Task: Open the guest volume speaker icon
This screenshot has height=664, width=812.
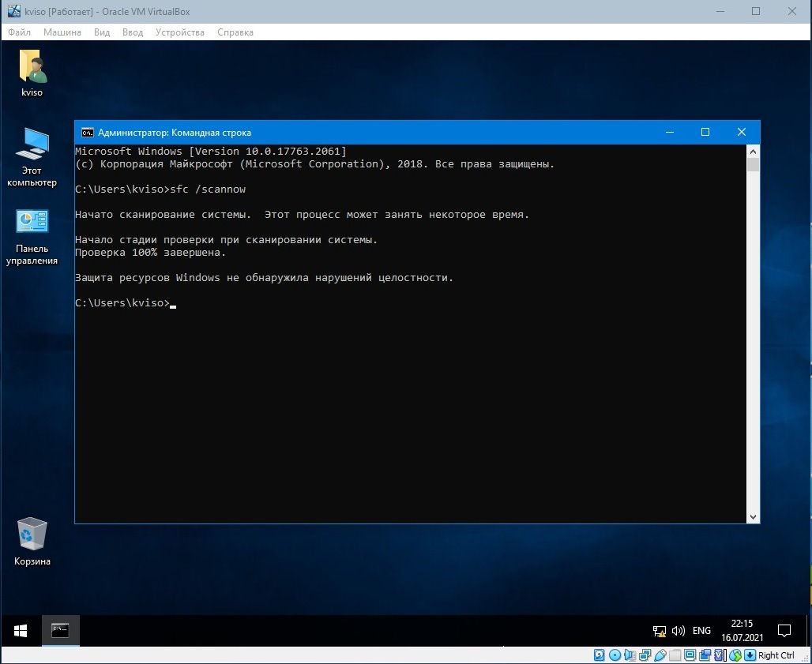Action: [678, 631]
